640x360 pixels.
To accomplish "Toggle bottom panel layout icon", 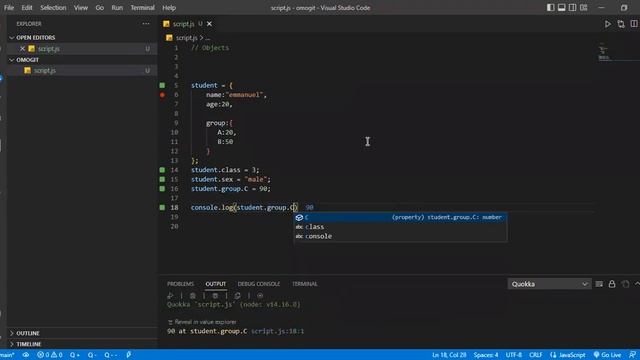I will [562, 8].
